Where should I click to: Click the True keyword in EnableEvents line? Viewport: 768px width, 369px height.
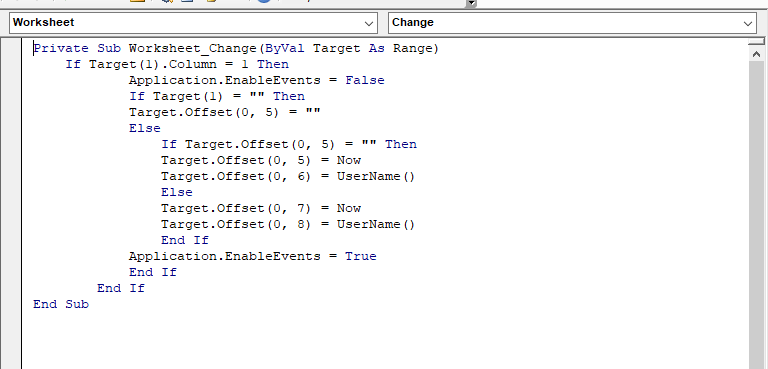[x=360, y=256]
